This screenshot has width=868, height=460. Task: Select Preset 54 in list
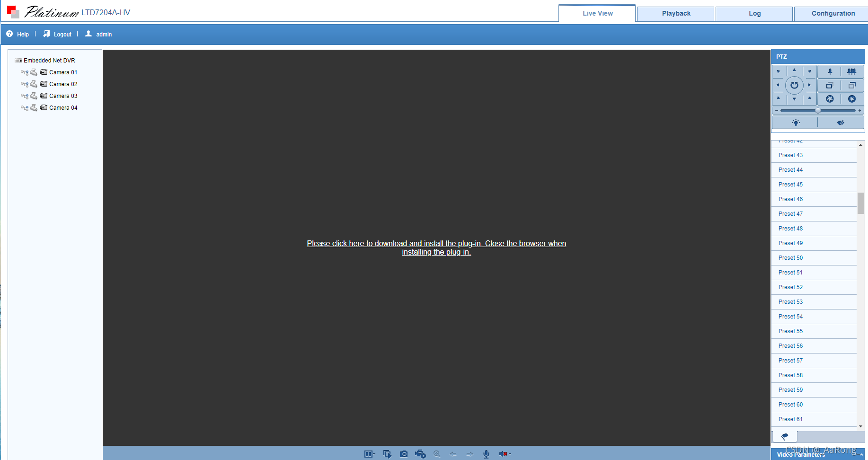814,317
